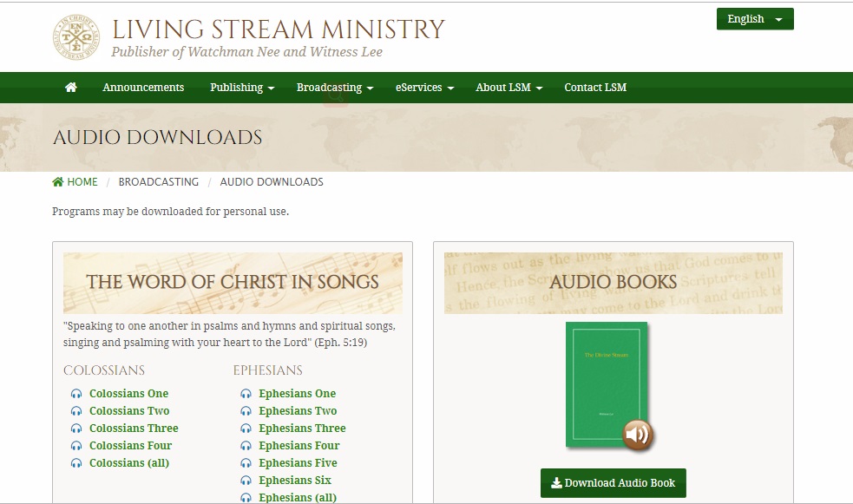Click the COLOSSIANS section heading

click(104, 370)
